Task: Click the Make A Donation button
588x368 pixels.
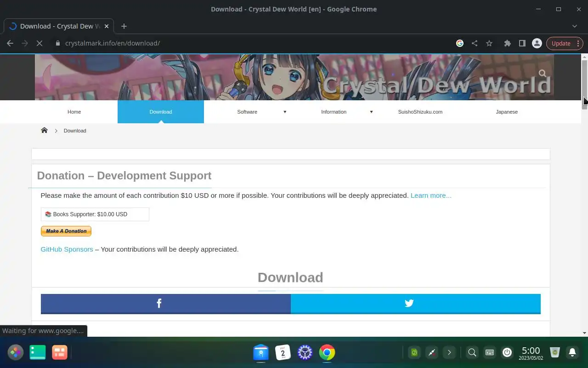Action: (66, 231)
